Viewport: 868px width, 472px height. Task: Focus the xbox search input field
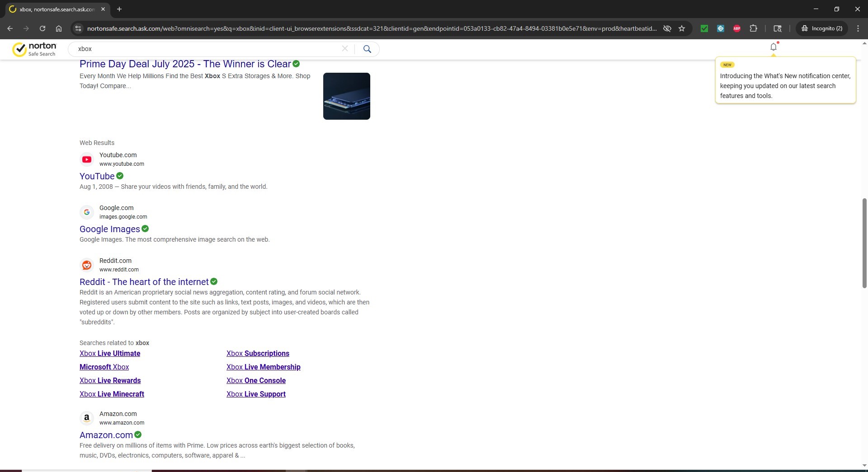(208, 49)
